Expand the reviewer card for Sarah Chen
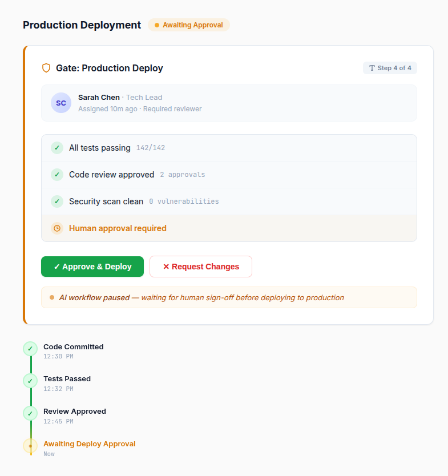This screenshot has width=448, height=476. (x=228, y=103)
